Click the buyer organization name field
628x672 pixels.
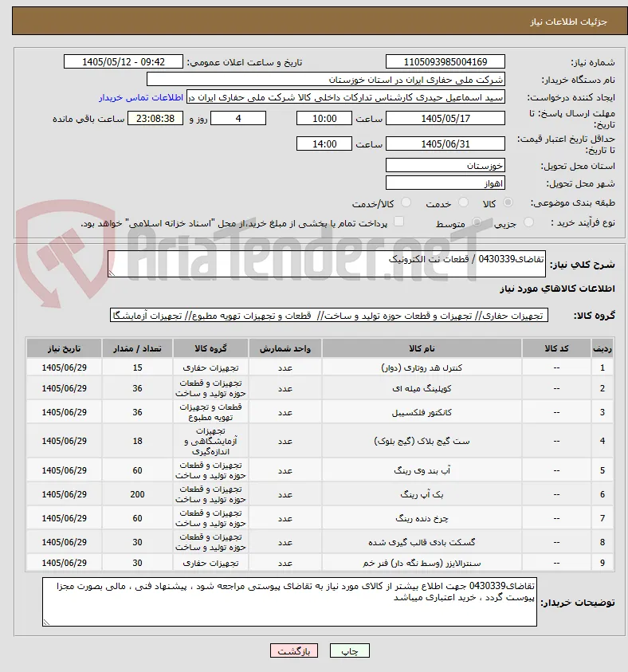[x=326, y=80]
